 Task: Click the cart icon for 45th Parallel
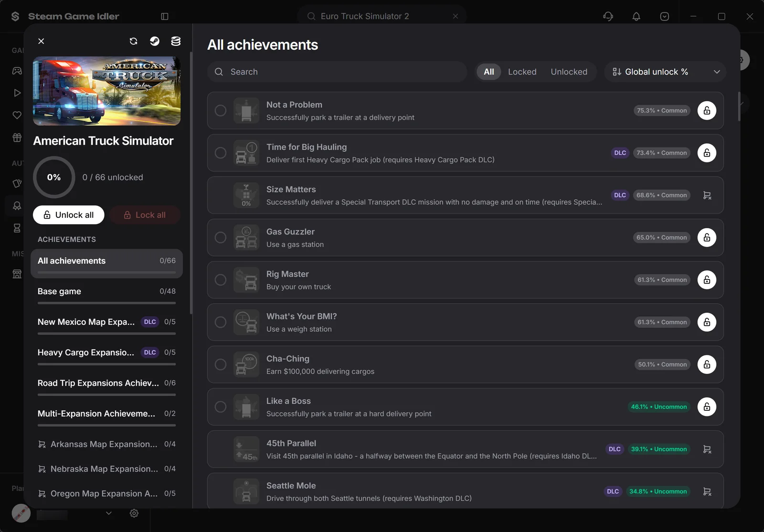(707, 449)
